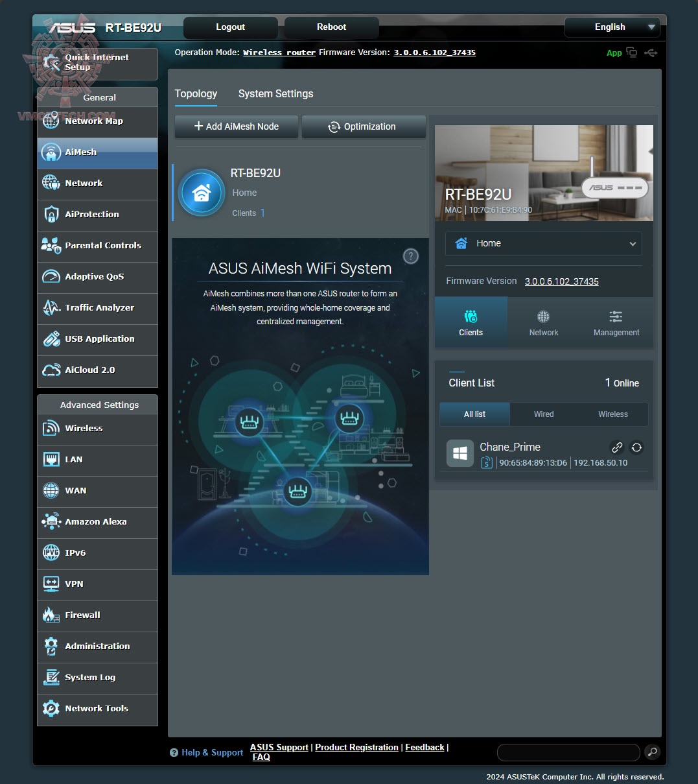Open AiCloud 2.0 page
Viewport: 698px width, 784px height.
[97, 370]
